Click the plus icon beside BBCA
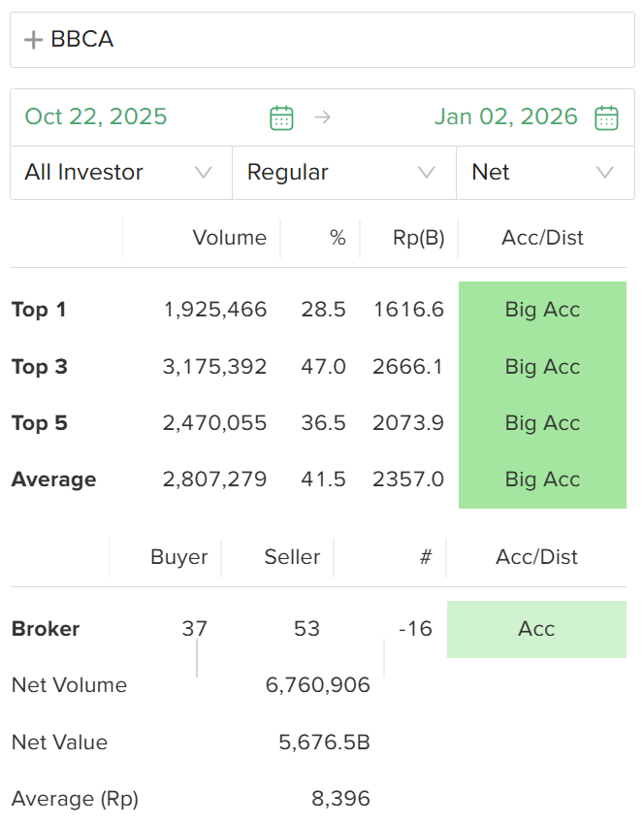The image size is (644, 826). coord(34,40)
